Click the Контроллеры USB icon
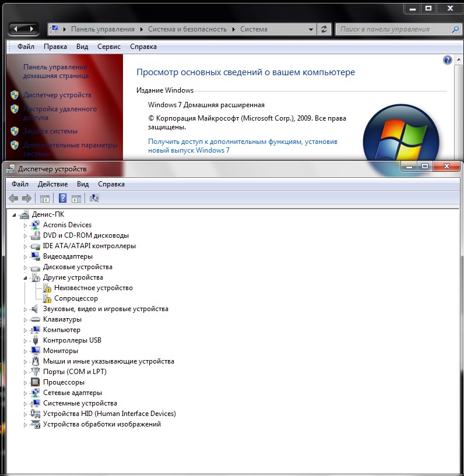The image size is (464, 476). coord(36,340)
